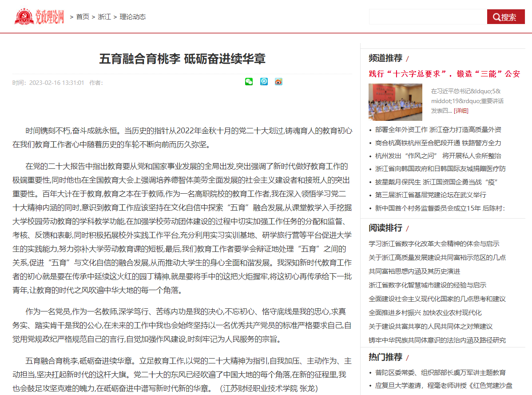This screenshot has height=395, width=532.
Task: Open 全面推进乡村振兴 article
Action: [425, 312]
